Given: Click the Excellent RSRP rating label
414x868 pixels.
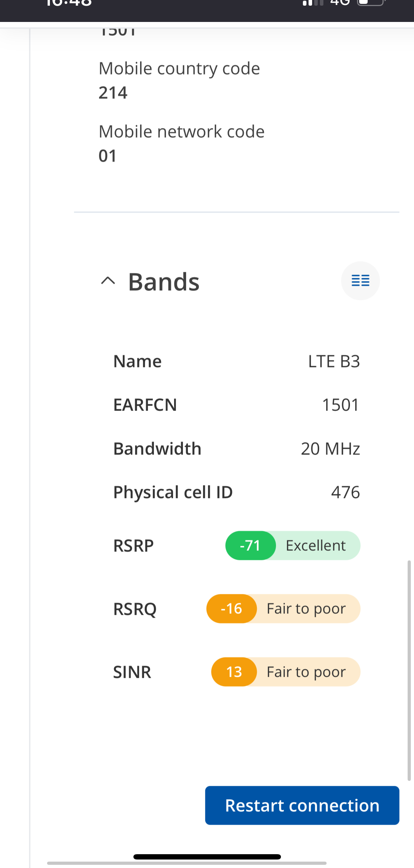Looking at the screenshot, I should (316, 546).
